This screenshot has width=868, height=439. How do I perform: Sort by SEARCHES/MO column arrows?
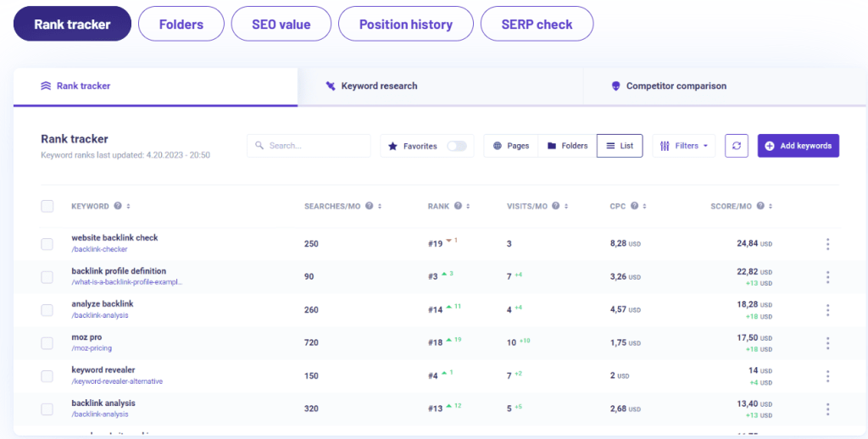point(380,206)
